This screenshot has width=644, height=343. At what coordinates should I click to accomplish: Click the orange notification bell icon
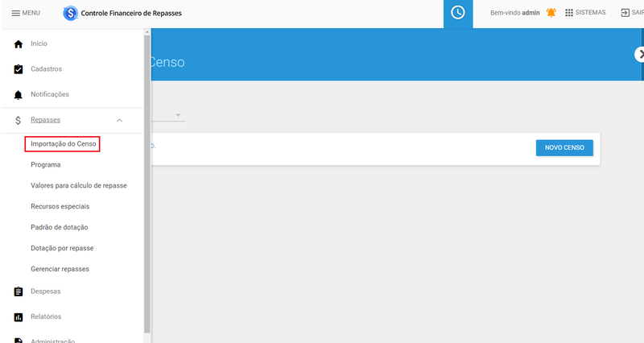551,13
